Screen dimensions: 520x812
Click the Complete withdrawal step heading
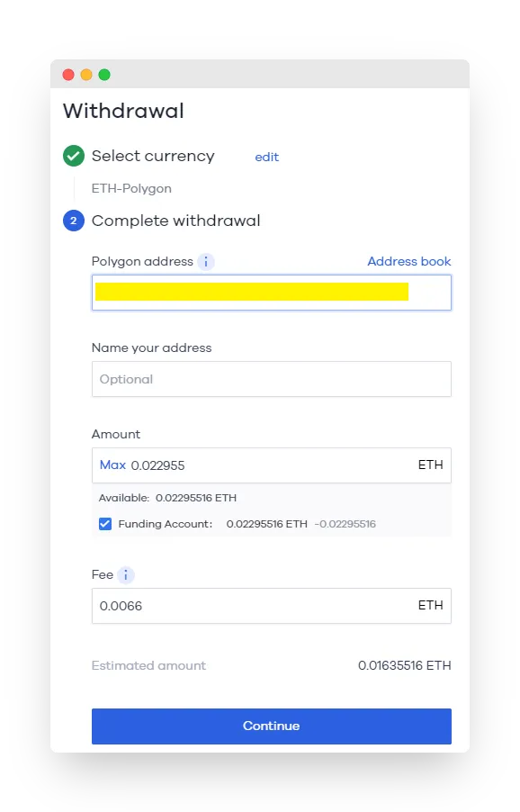[176, 221]
